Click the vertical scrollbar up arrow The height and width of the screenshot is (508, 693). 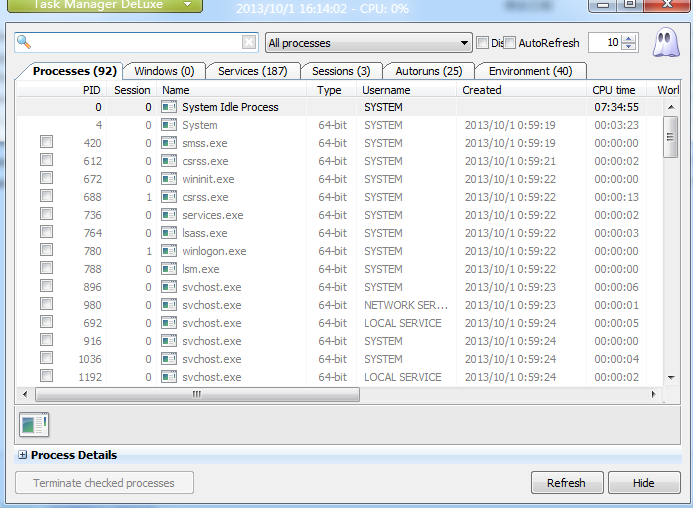[x=671, y=107]
